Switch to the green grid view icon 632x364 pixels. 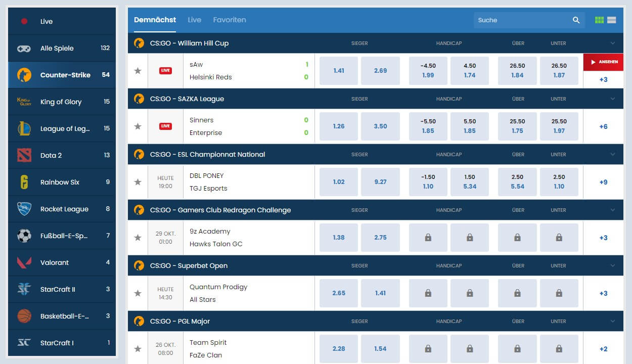tap(600, 20)
